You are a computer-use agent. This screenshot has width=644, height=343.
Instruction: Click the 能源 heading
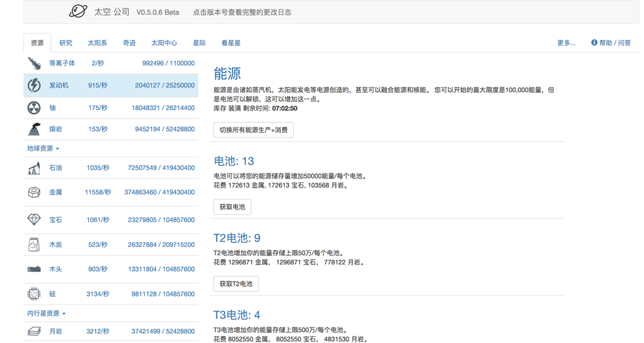click(x=227, y=73)
